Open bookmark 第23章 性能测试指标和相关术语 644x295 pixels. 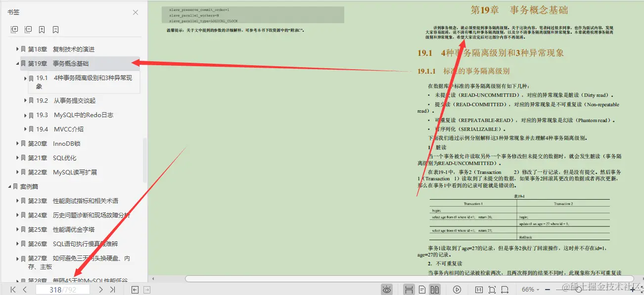point(73,201)
